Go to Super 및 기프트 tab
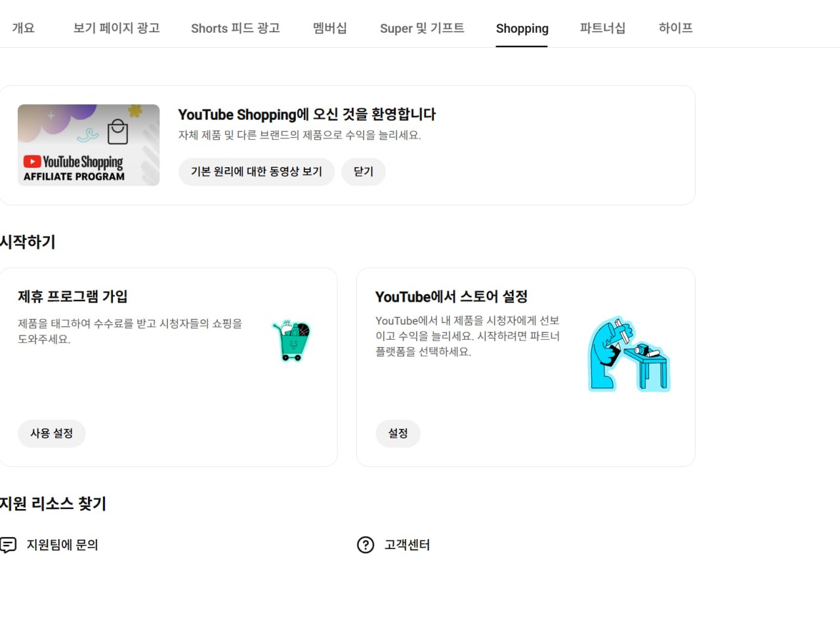The height and width of the screenshot is (629, 840). click(x=422, y=28)
